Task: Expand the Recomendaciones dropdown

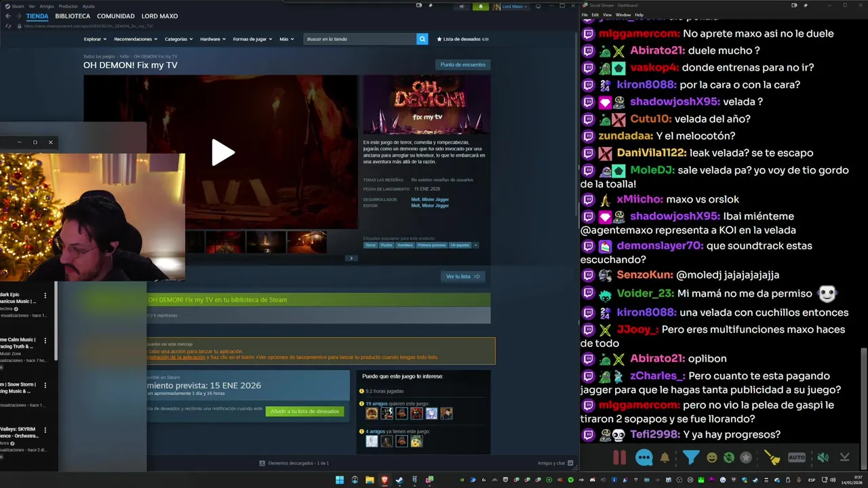Action: click(135, 39)
